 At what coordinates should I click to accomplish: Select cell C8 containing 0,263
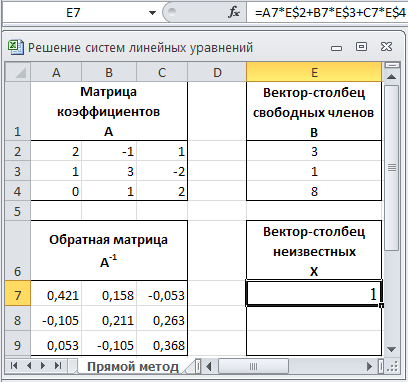[x=162, y=319]
